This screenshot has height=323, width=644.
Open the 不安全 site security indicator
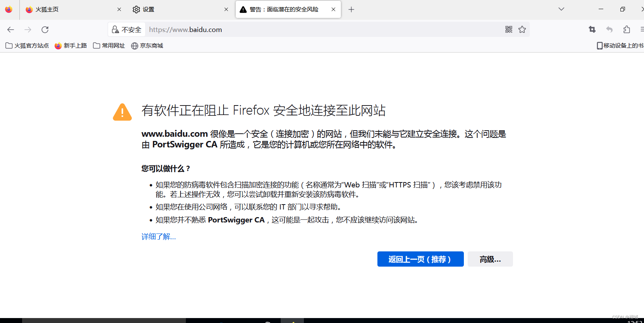(126, 30)
